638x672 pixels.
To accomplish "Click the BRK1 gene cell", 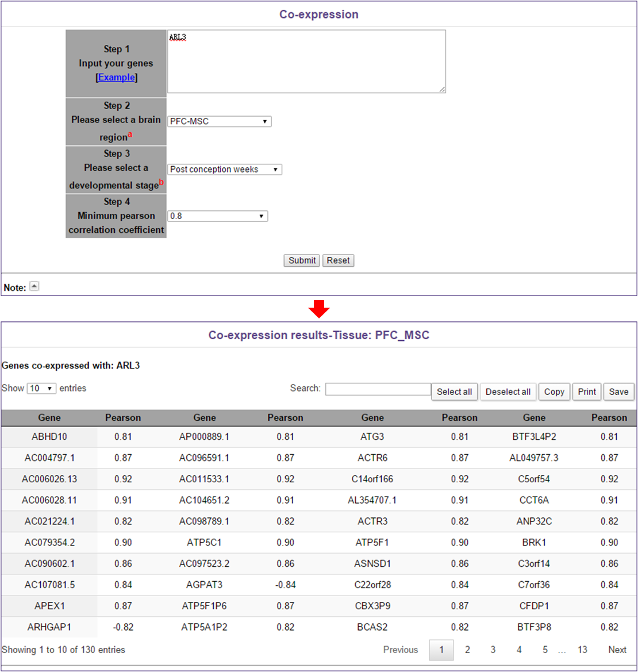I will point(534,543).
